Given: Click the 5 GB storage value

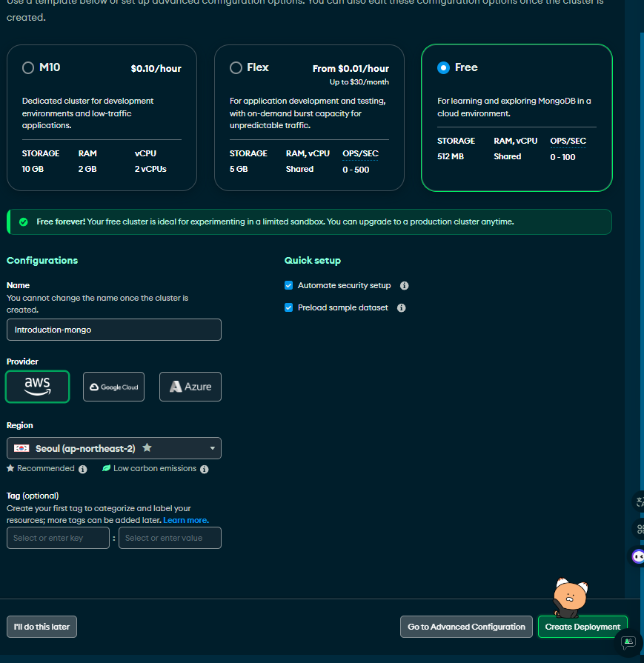Looking at the screenshot, I should coord(239,169).
